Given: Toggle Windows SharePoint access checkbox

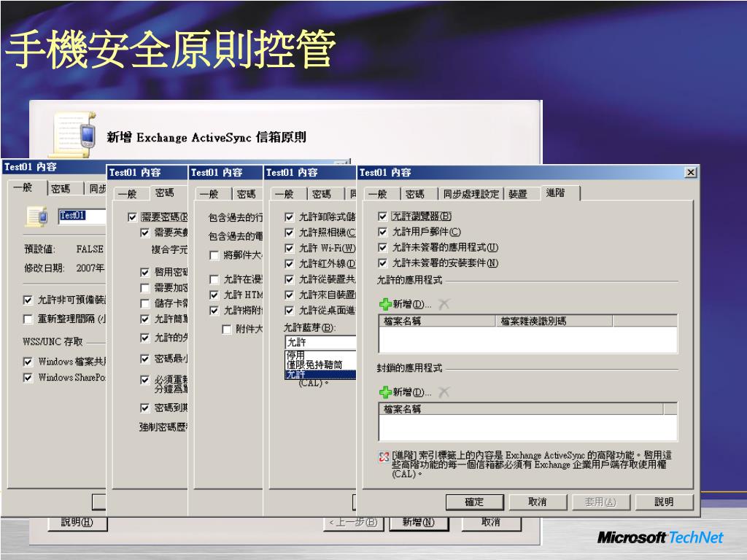Looking at the screenshot, I should point(28,377).
